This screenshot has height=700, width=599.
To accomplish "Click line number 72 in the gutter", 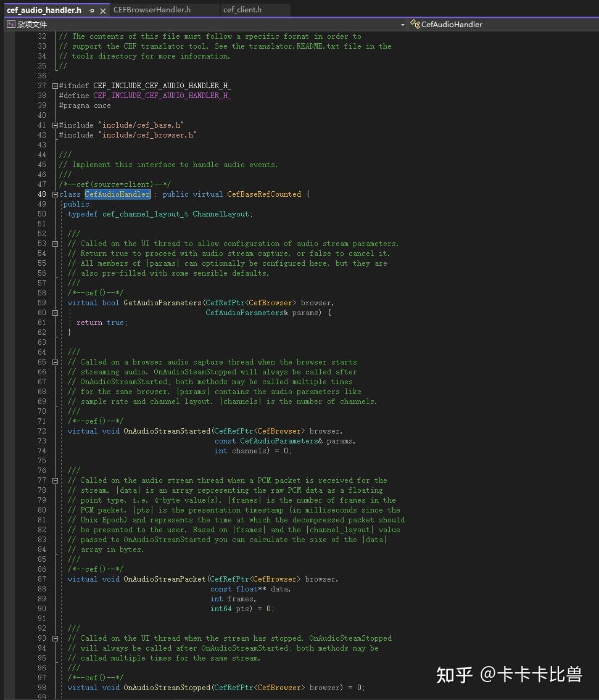I will [x=42, y=431].
